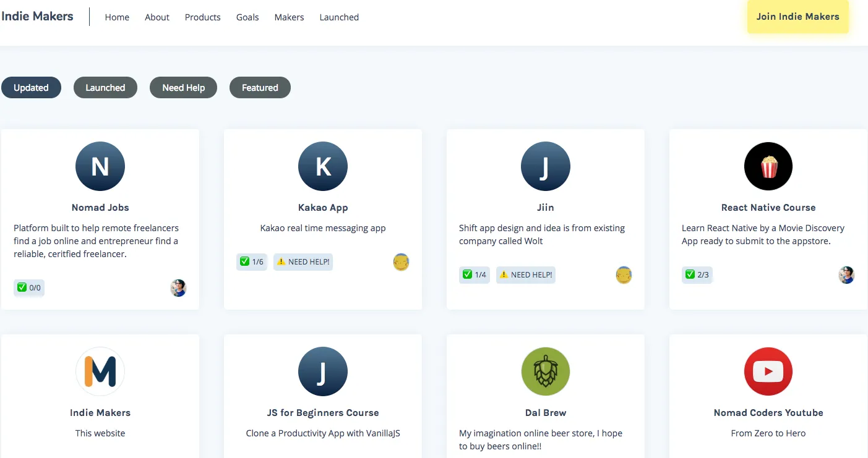868x458 pixels.
Task: Select the popcorn icon for React Native Course
Action: point(768,166)
